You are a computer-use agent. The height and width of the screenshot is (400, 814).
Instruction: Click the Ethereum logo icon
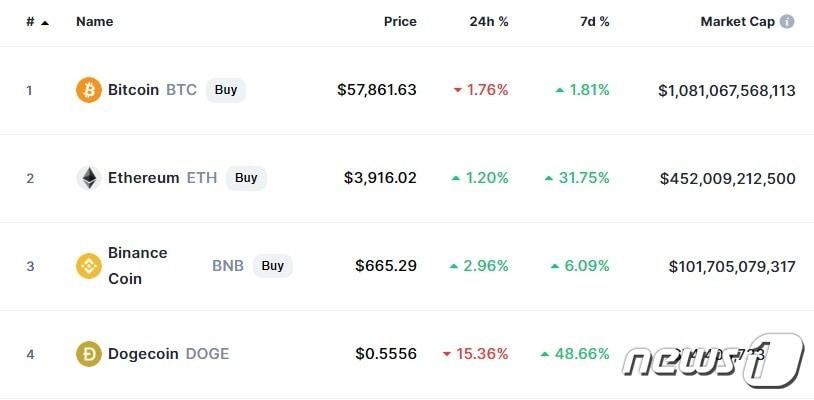[89, 178]
